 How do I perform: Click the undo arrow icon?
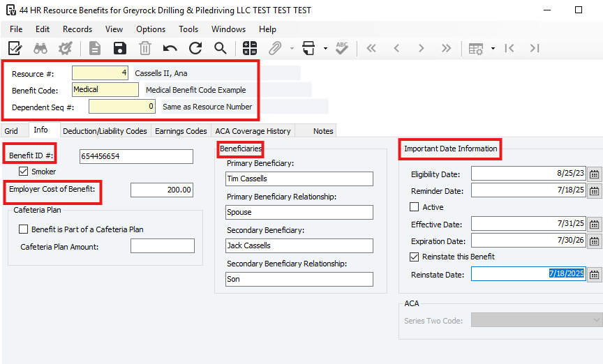[x=170, y=48]
